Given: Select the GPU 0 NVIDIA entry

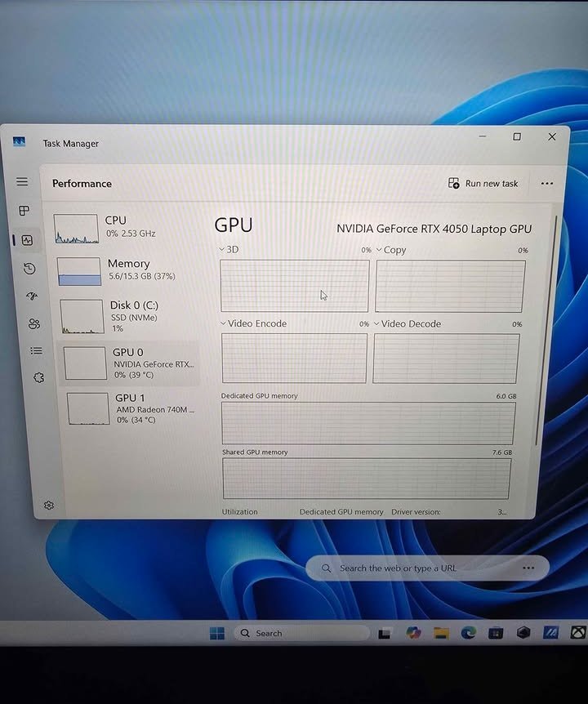Looking at the screenshot, I should 129,363.
